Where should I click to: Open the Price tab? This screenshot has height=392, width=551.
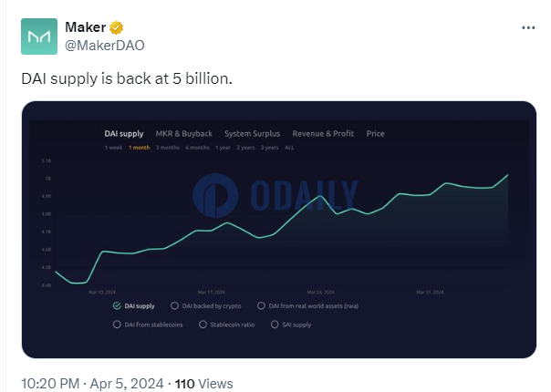(x=375, y=134)
